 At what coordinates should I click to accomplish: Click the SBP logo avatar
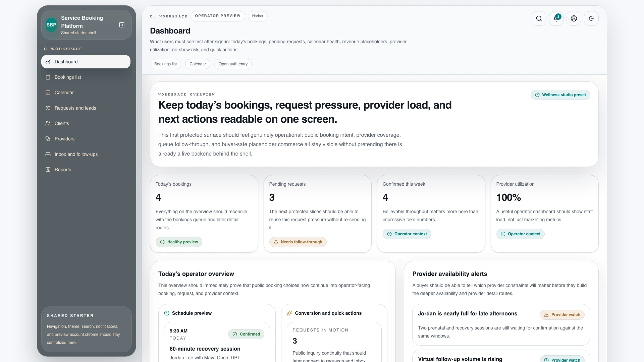coord(51,25)
